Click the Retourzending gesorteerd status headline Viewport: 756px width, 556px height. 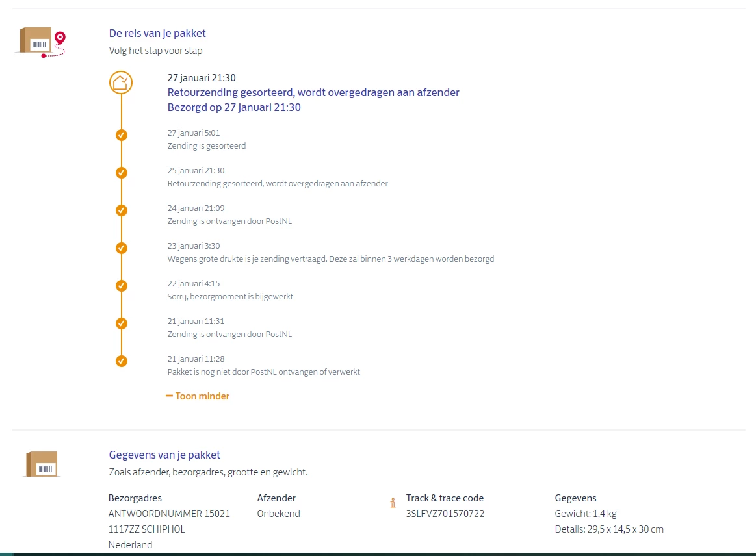313,92
